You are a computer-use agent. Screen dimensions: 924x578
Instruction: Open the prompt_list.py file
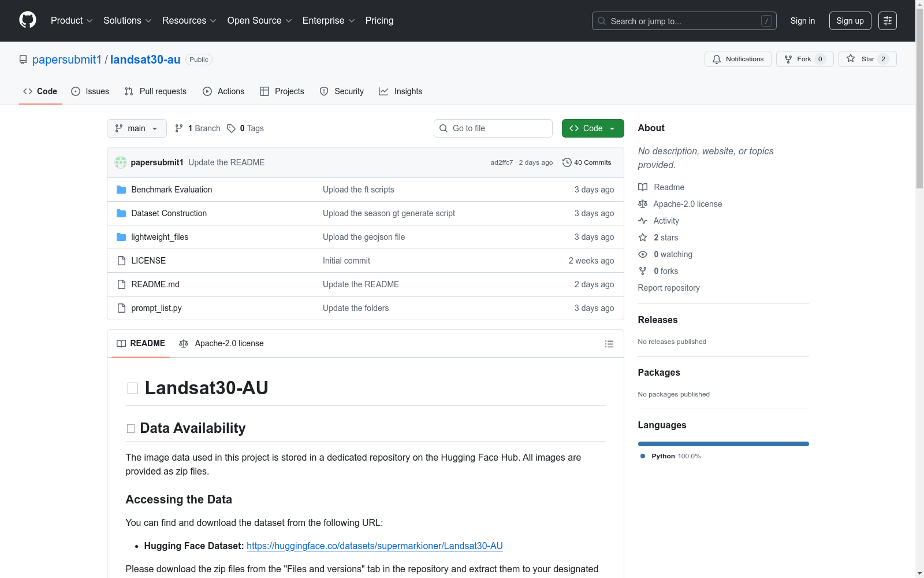(x=157, y=308)
